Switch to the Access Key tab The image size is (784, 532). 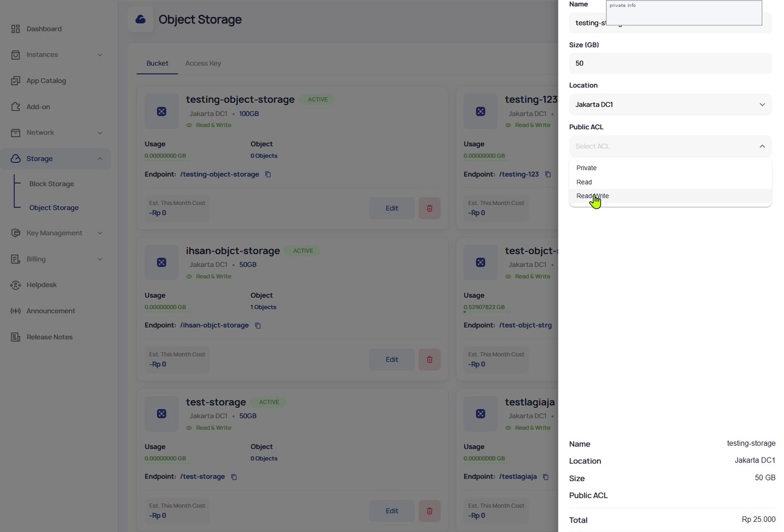[203, 64]
